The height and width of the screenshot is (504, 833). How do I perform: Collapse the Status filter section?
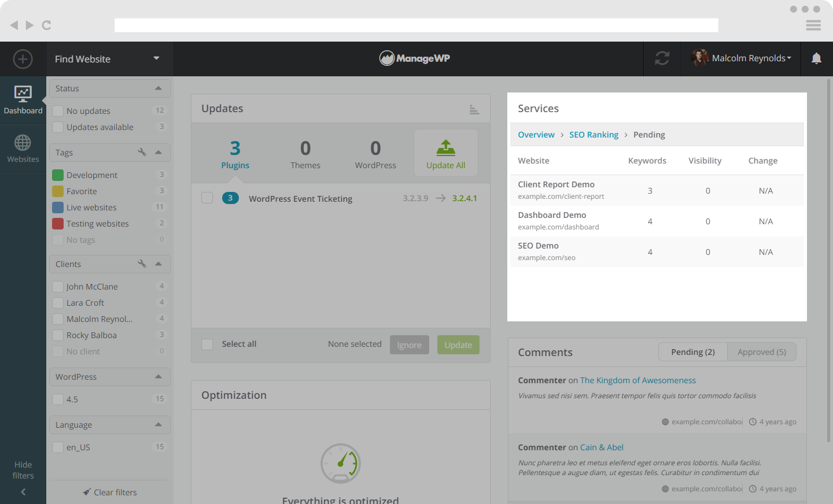(x=158, y=88)
